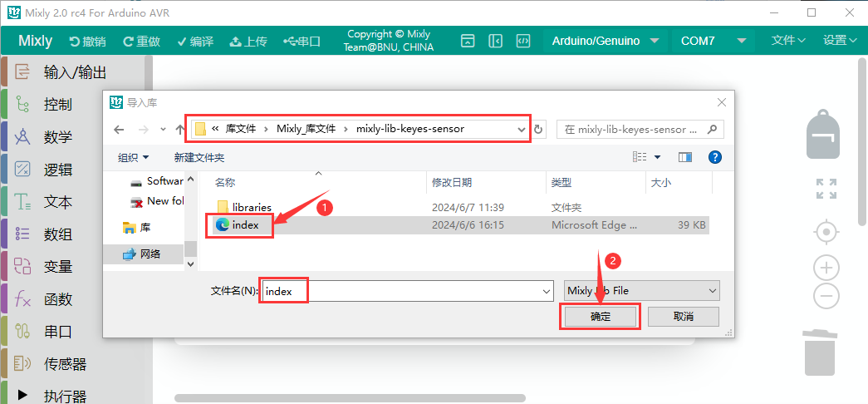Click the forward arrow in the 导入库 dialog
Image resolution: width=868 pixels, height=404 pixels.
coord(144,129)
